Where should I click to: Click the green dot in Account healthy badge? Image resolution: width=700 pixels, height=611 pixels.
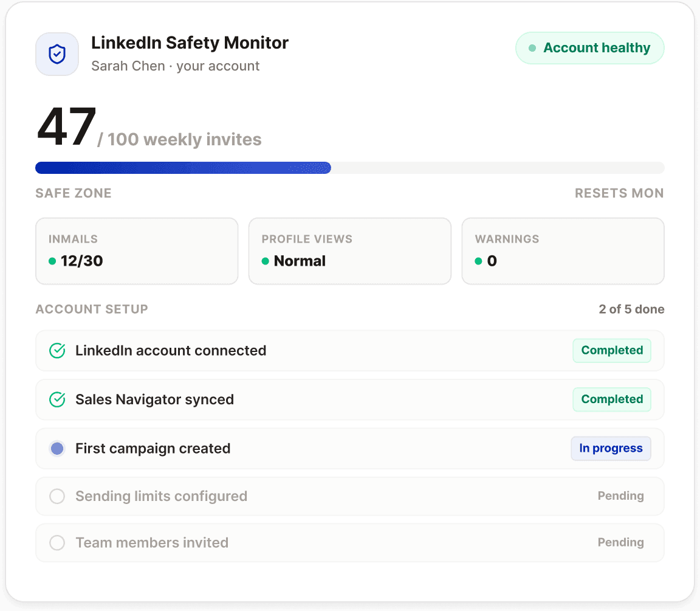(x=532, y=48)
